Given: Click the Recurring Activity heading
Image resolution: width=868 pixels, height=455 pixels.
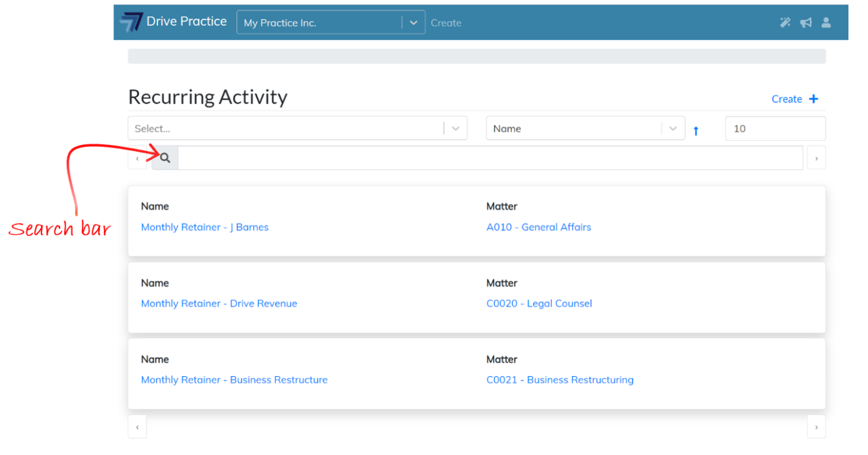Looking at the screenshot, I should point(208,97).
